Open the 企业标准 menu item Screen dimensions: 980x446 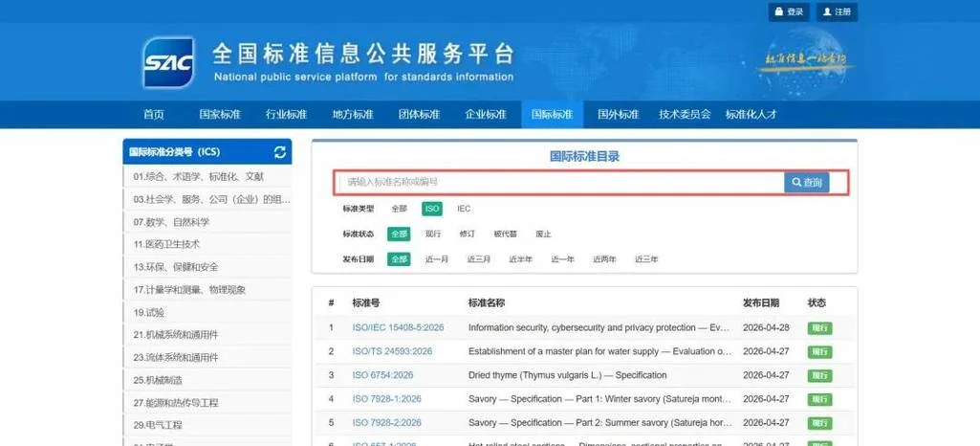click(485, 115)
